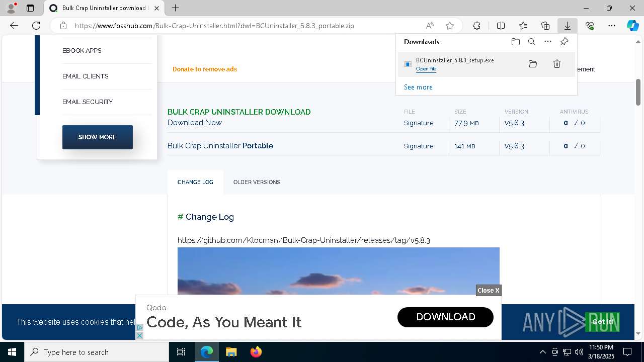Switch to the Older Versions tab

tap(257, 182)
